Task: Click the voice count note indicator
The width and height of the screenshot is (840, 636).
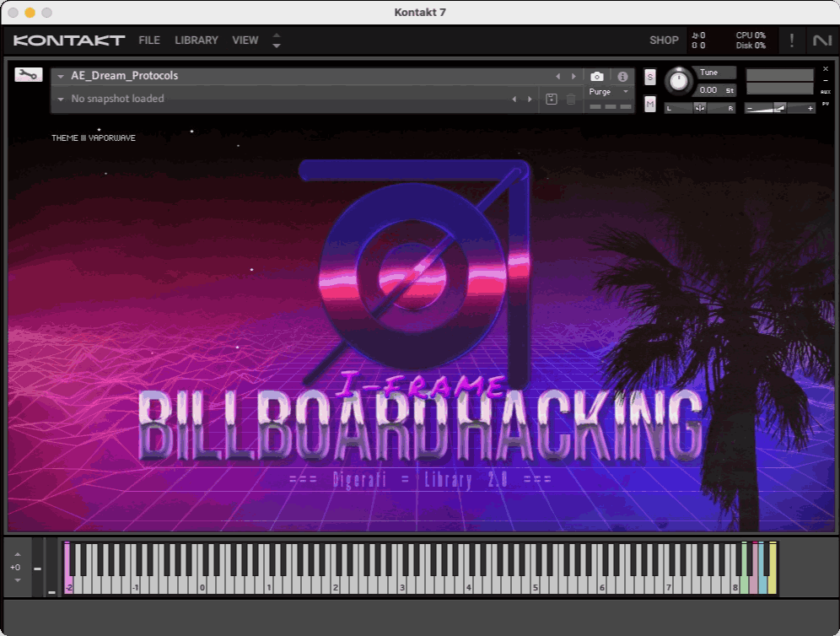Action: (x=698, y=35)
